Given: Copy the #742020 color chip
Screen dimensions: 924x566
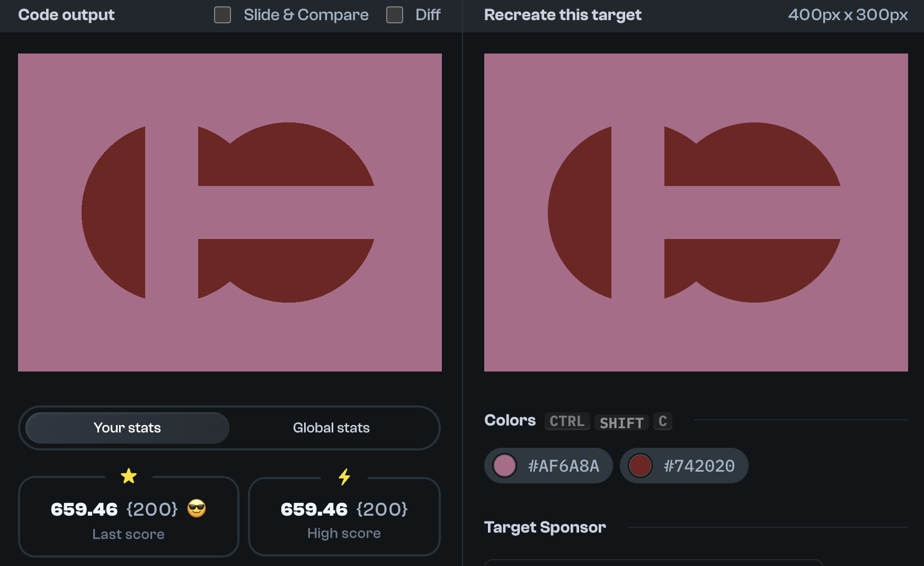Looking at the screenshot, I should [684, 466].
